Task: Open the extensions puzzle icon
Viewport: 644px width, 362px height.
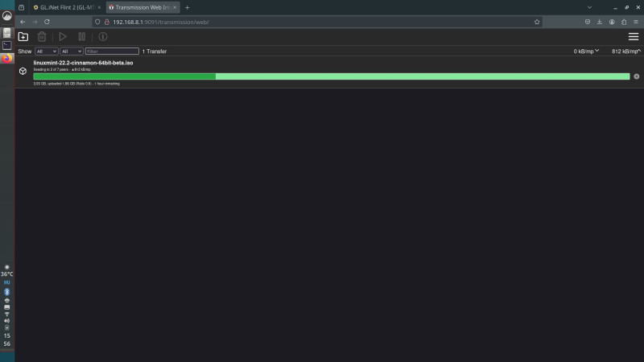Action: pyautogui.click(x=624, y=23)
